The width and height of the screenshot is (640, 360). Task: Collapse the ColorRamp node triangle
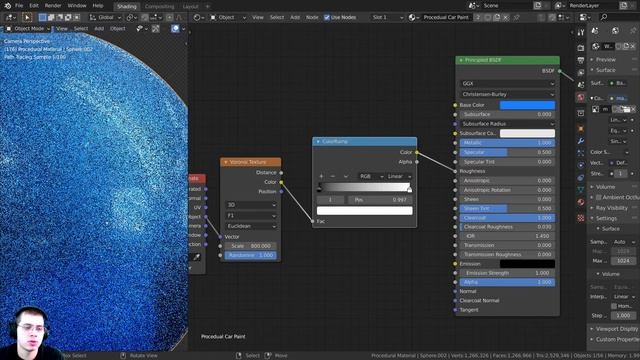(x=318, y=142)
